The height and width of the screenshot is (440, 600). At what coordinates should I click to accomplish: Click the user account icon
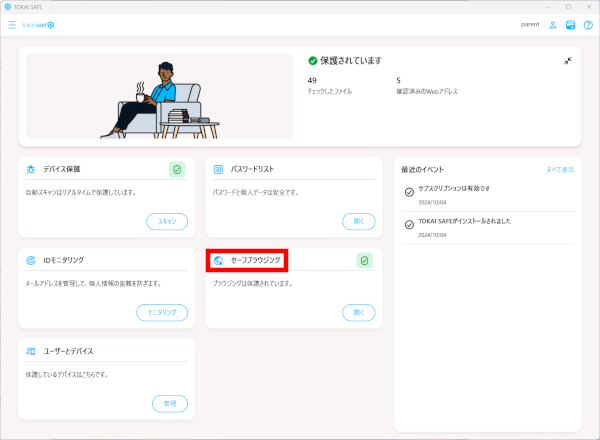pos(553,24)
